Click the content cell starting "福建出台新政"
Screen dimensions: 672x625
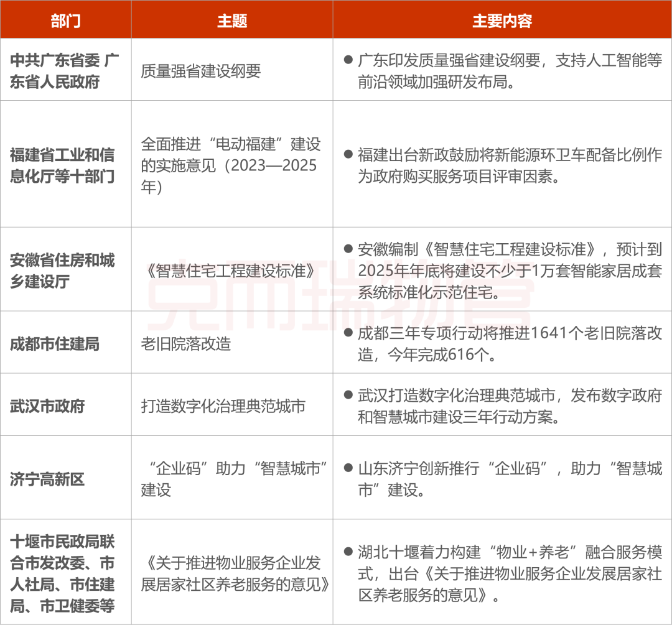[502, 164]
